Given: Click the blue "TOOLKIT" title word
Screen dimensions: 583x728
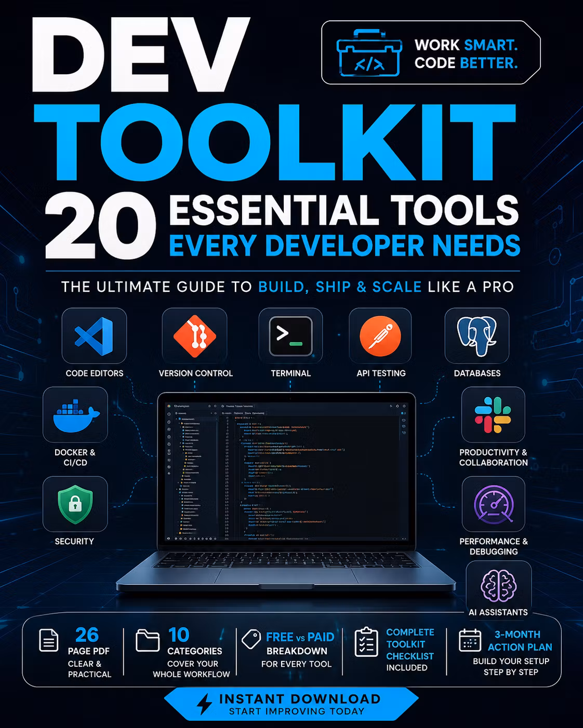Looking at the screenshot, I should coord(275,142).
